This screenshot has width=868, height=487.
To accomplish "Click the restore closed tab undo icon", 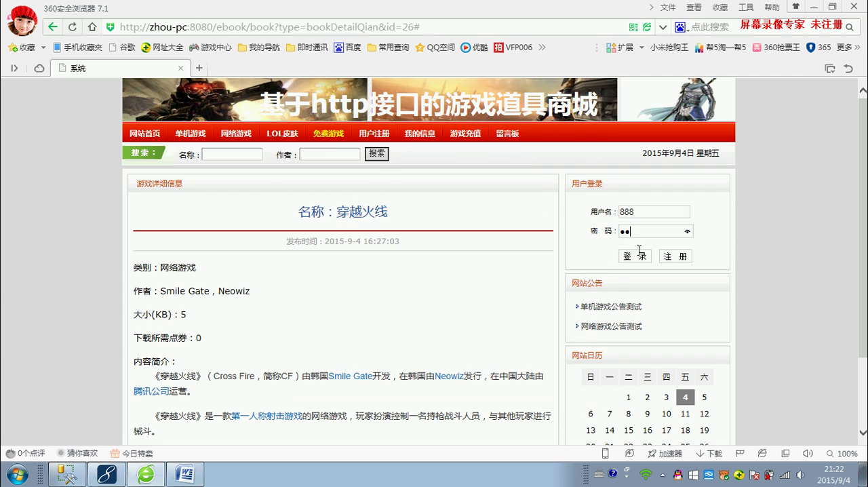I will coord(848,68).
